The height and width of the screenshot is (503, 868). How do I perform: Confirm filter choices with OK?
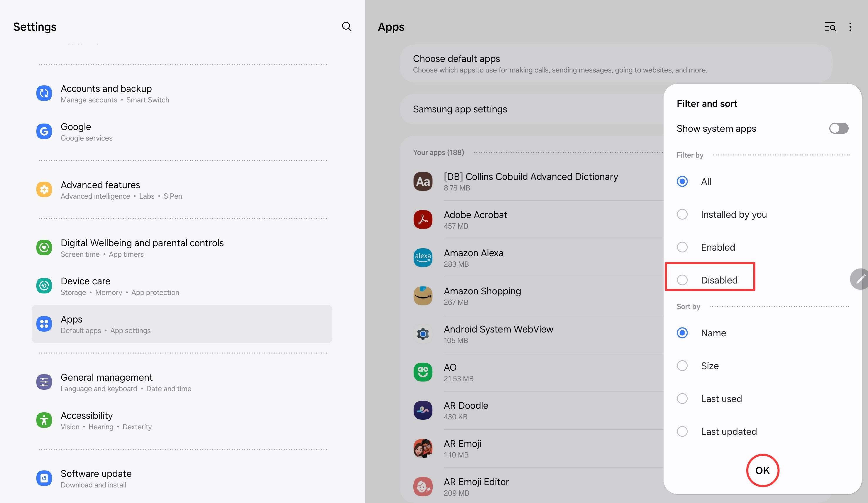point(762,471)
